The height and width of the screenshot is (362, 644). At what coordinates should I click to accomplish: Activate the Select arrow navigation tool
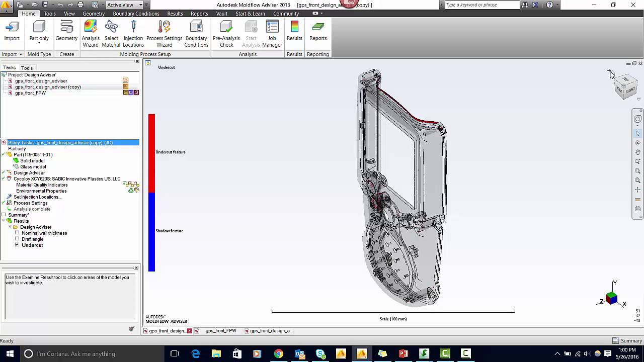tap(637, 133)
